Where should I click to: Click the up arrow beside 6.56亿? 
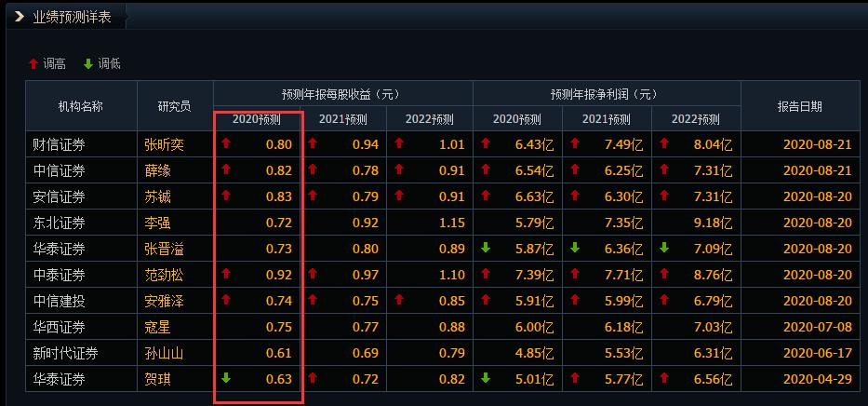pyautogui.click(x=664, y=378)
